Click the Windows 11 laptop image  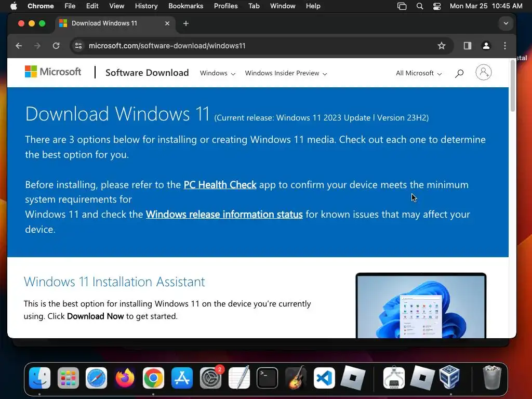pyautogui.click(x=421, y=305)
